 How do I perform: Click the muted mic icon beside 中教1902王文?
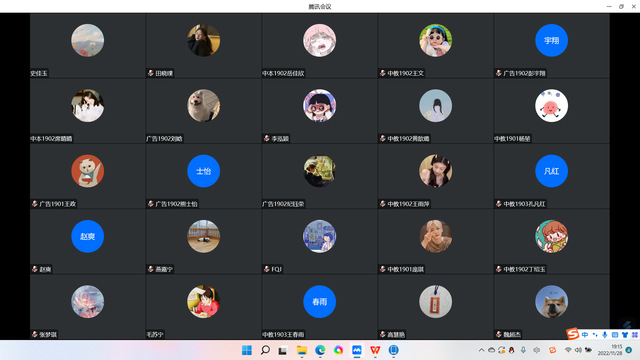382,73
